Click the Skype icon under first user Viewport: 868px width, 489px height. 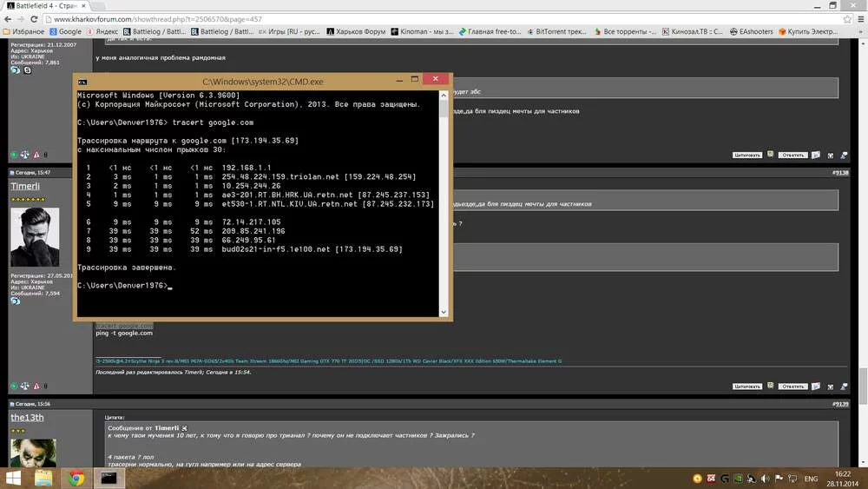coord(27,70)
